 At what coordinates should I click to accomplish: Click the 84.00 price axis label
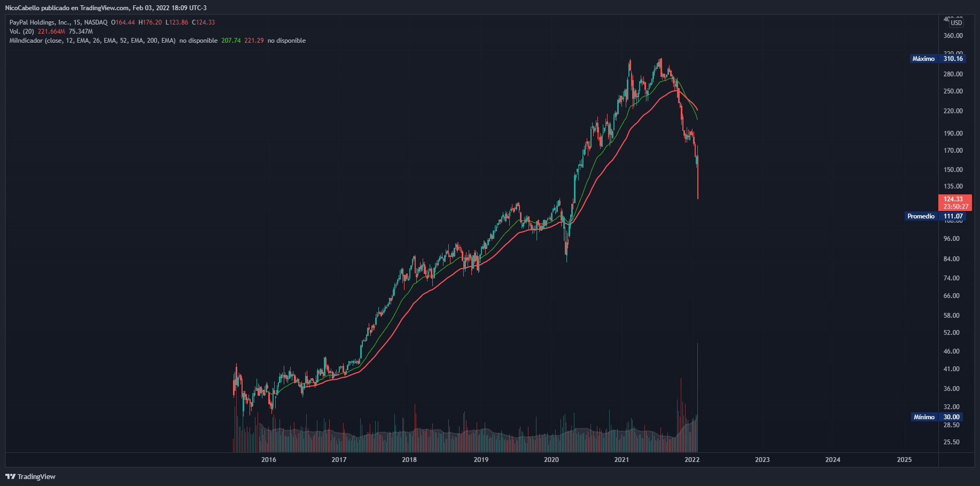[952, 259]
